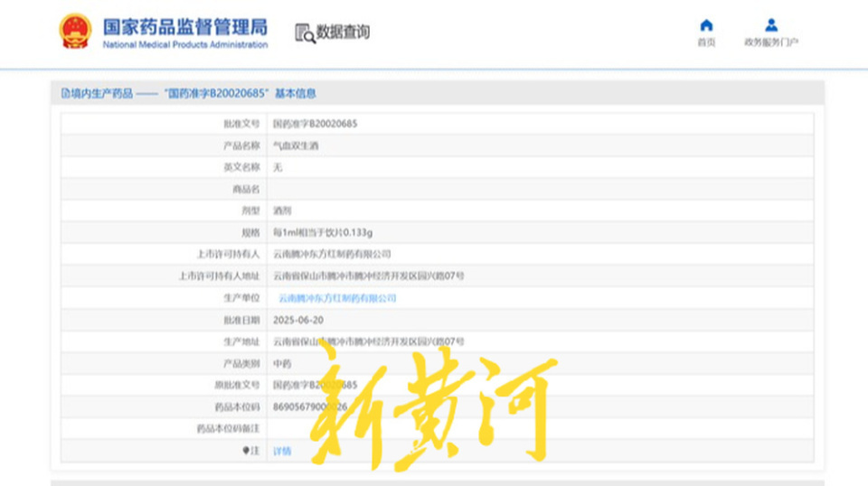Open the 首页 link

point(706,42)
